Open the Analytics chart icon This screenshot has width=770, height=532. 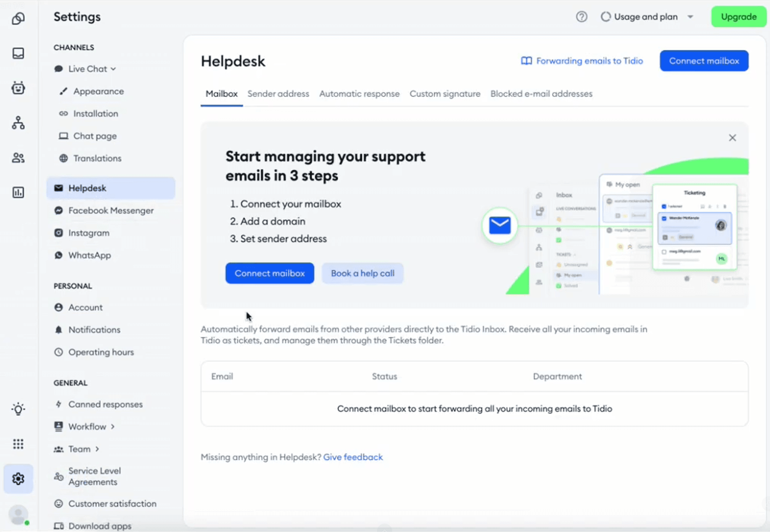(x=18, y=192)
